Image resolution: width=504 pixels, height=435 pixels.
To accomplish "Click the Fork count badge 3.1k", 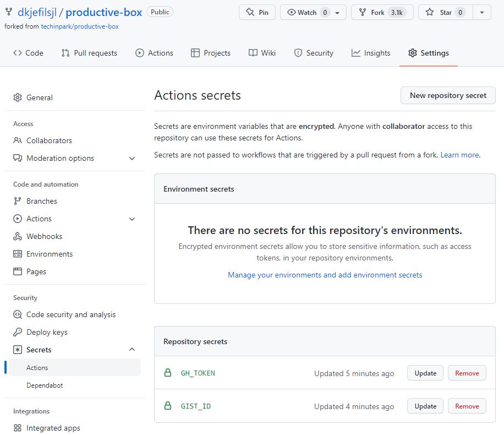I will point(397,13).
